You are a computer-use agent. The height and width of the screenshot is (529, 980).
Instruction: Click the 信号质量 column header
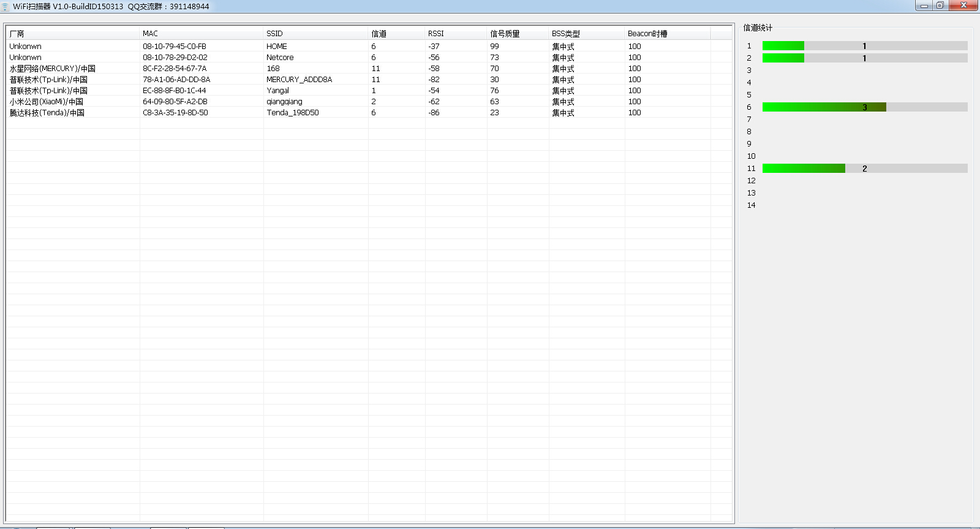point(517,34)
